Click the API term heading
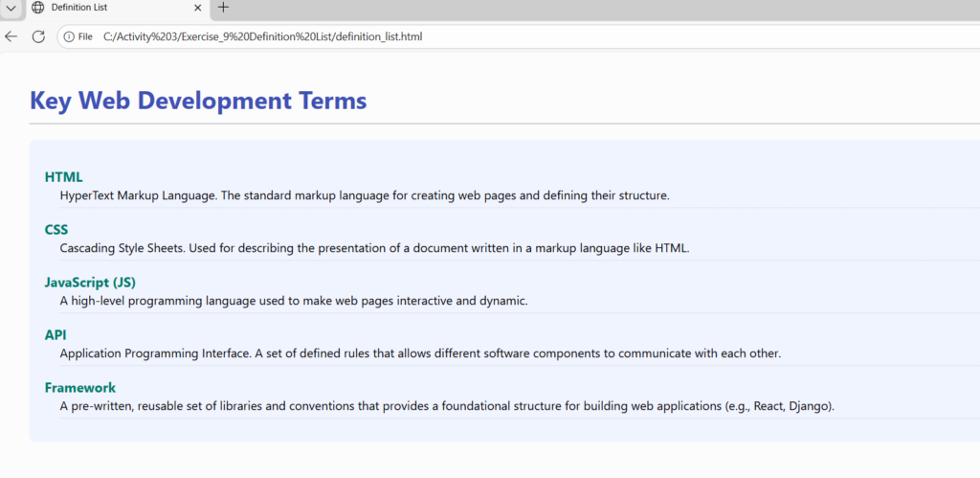Viewport: 980px width, 478px height. tap(56, 335)
